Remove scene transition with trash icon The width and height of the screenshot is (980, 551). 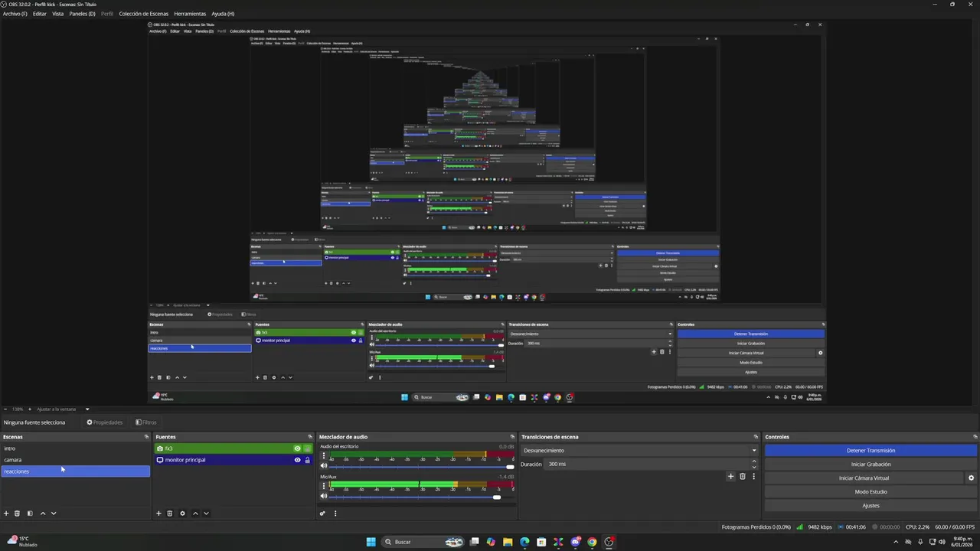[742, 476]
